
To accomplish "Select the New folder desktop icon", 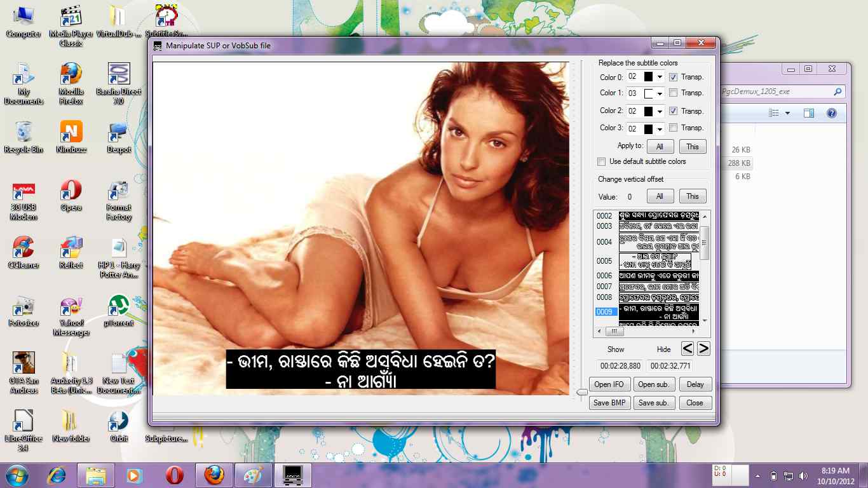I will (x=71, y=426).
